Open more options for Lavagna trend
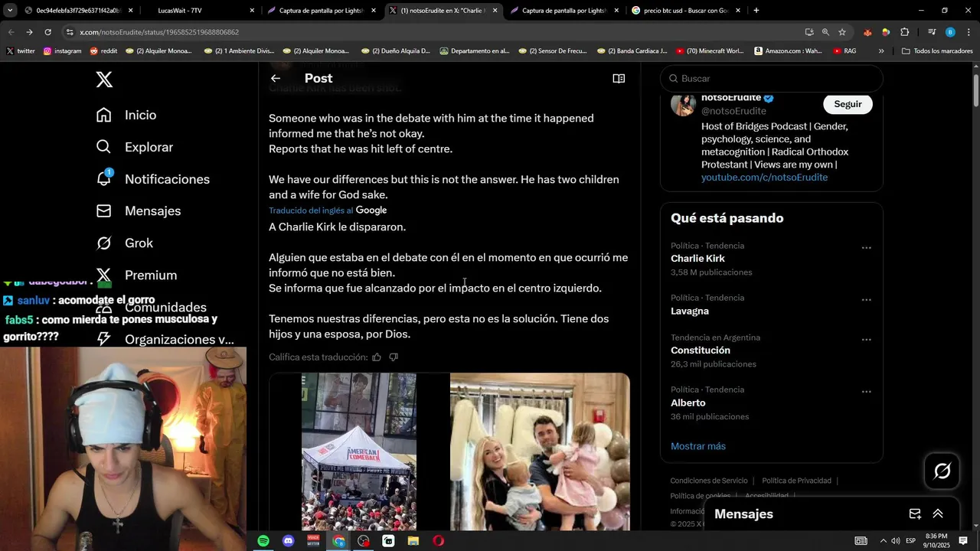980x551 pixels. point(866,300)
